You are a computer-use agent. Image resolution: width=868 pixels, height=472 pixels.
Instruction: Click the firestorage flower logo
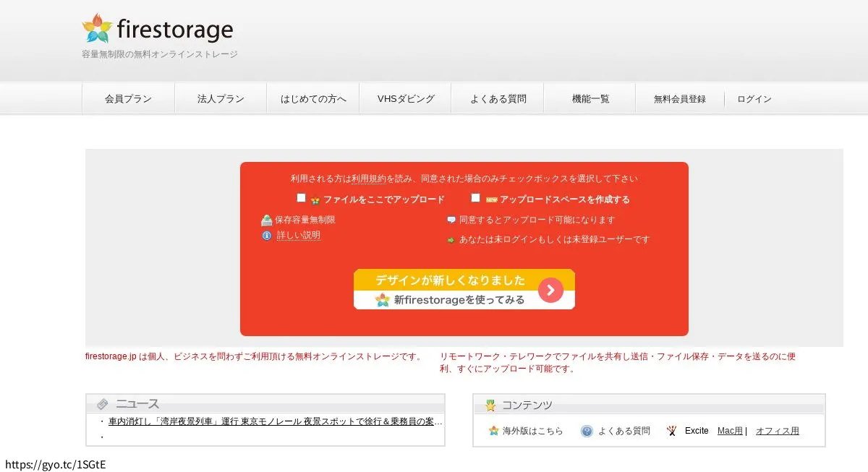[x=98, y=28]
